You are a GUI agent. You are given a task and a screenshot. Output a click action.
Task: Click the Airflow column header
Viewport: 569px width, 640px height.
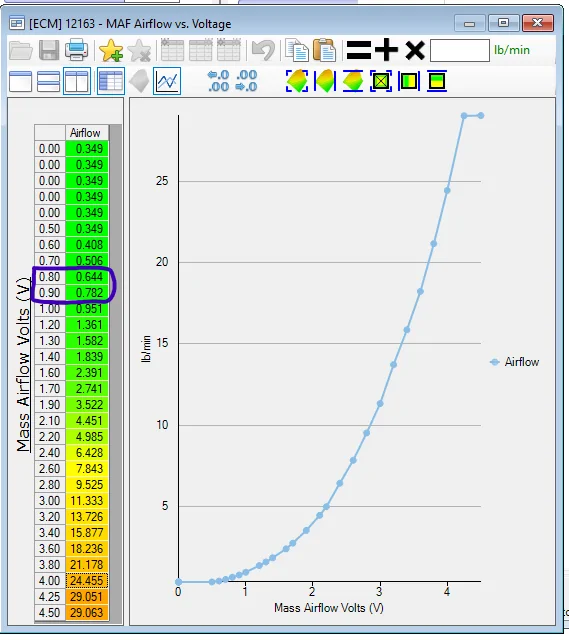[x=87, y=133]
